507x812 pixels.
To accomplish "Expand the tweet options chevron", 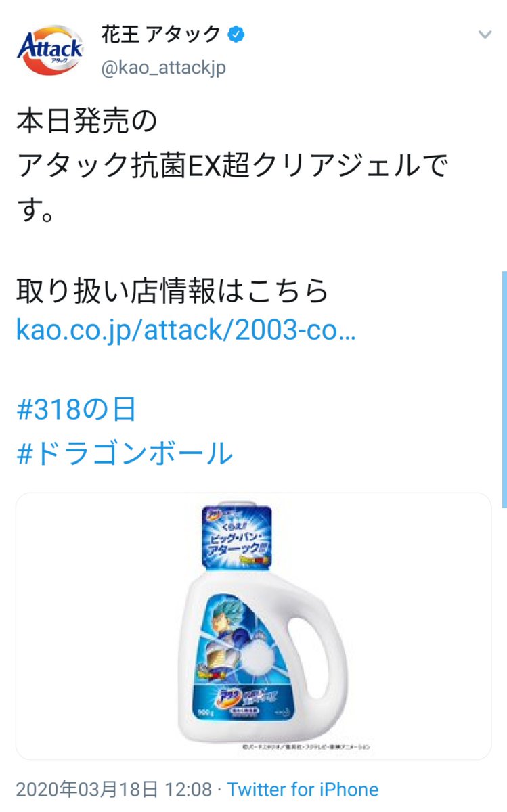I will pos(484,35).
